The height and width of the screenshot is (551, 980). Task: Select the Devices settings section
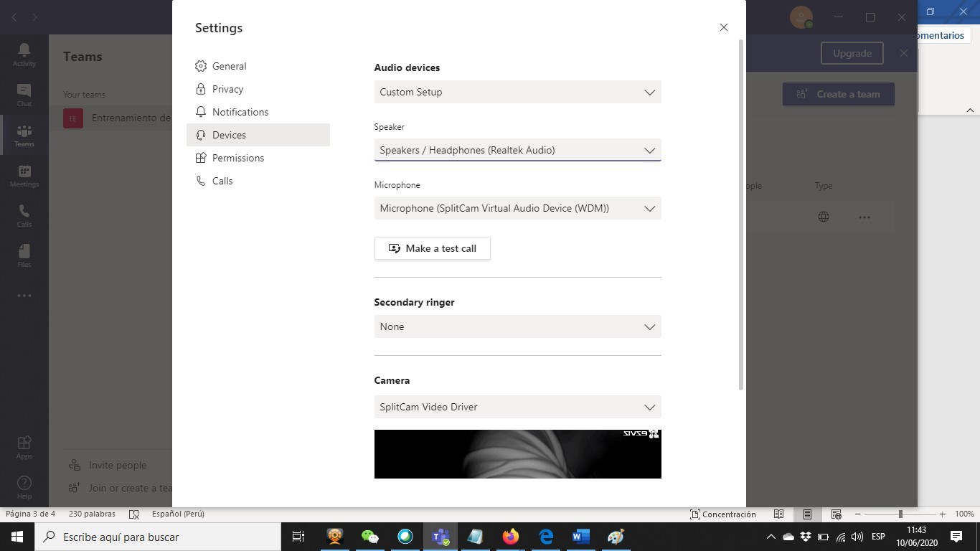click(x=258, y=135)
